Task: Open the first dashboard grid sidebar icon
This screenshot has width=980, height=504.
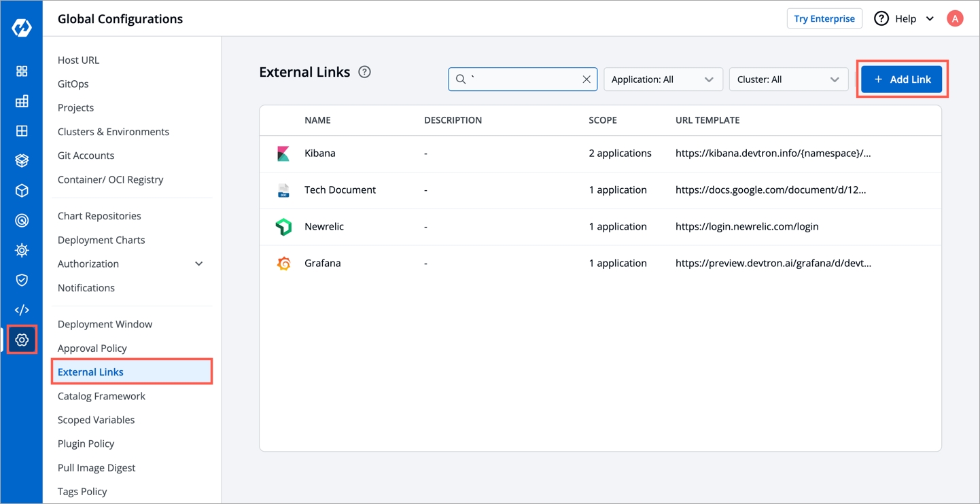Action: tap(22, 71)
